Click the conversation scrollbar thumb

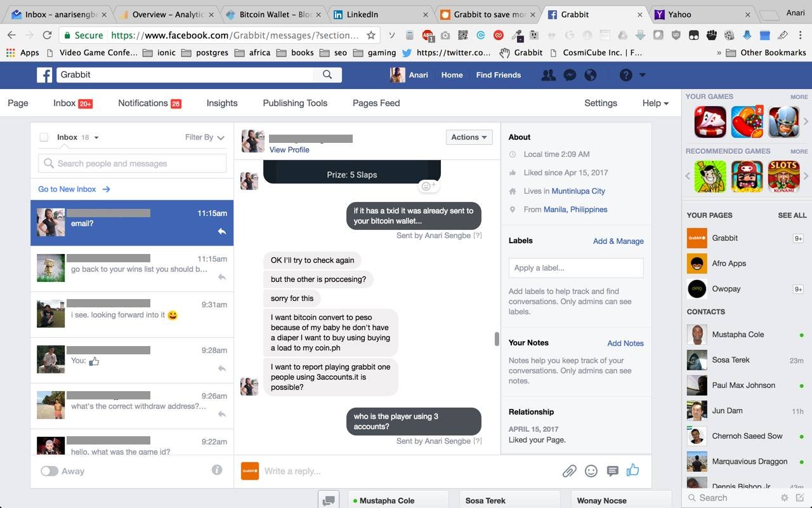point(497,339)
